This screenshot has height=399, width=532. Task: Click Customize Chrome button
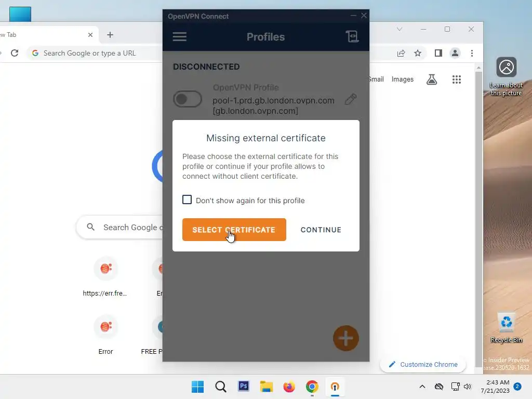tap(423, 364)
